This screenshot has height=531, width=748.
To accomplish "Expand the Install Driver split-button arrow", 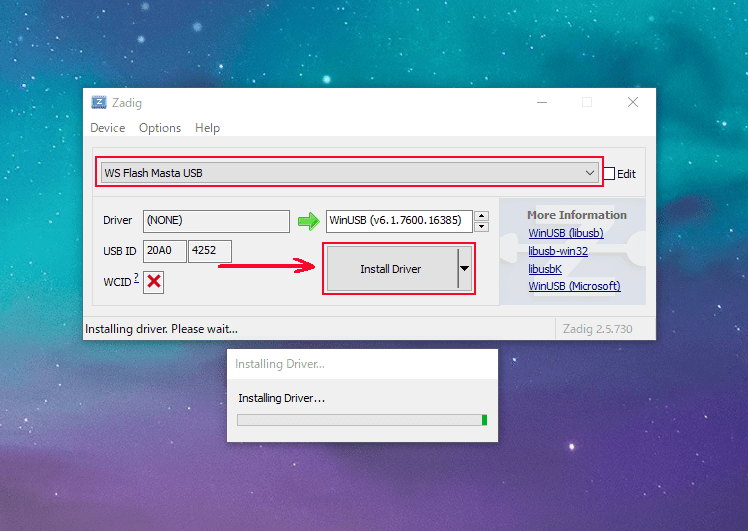I will pos(465,269).
